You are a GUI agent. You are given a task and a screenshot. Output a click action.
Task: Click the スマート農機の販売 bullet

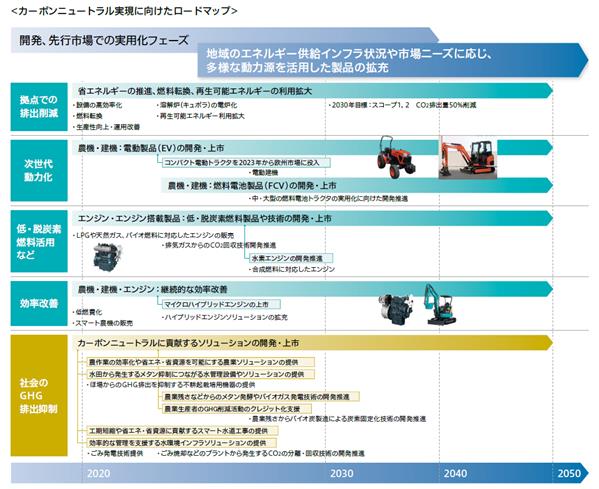(103, 323)
